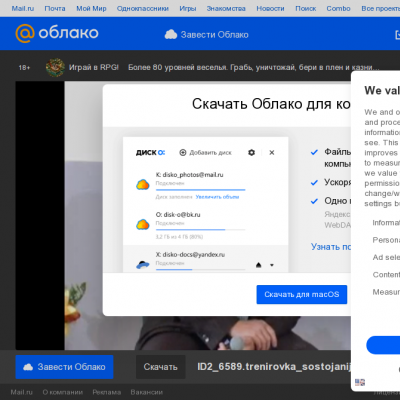The width and height of the screenshot is (400, 400).
Task: Open Игры in top navigation
Action: [x=188, y=8]
